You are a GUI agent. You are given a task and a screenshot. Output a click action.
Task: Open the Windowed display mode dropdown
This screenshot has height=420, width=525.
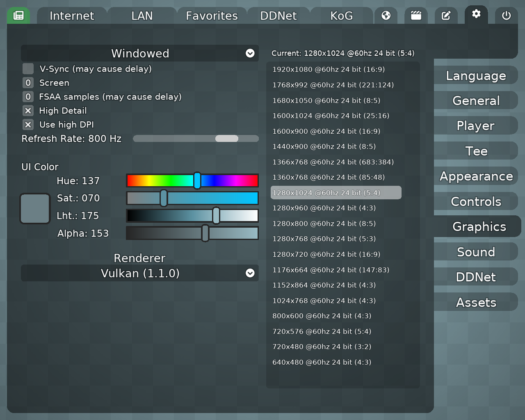pyautogui.click(x=139, y=53)
